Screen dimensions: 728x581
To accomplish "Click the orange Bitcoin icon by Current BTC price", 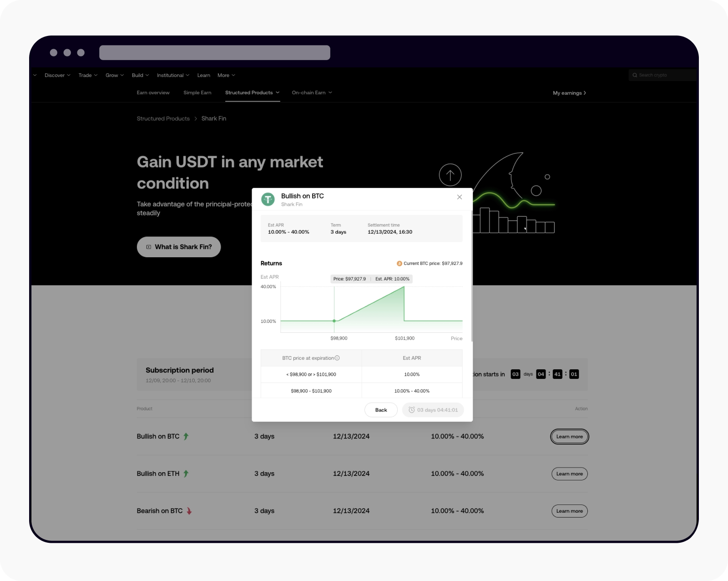I will (399, 264).
